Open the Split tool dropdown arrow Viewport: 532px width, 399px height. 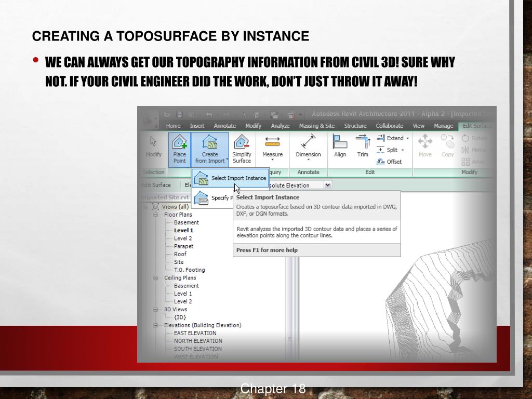pyautogui.click(x=403, y=150)
